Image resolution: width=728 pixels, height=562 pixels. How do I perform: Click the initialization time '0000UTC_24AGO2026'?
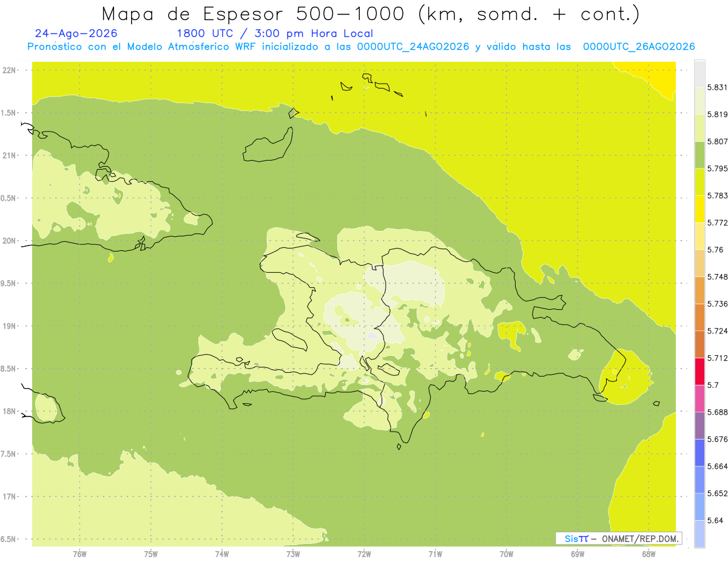pos(413,47)
